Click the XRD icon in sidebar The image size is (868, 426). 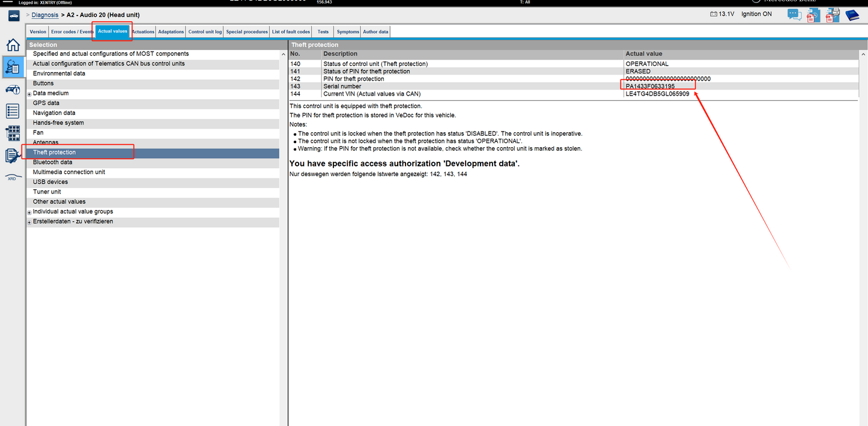click(11, 178)
